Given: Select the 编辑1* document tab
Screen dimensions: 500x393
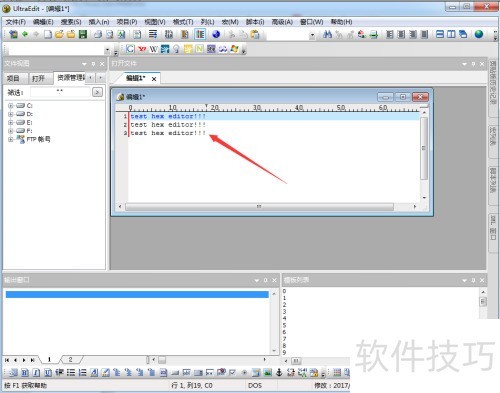Looking at the screenshot, I should [136, 78].
